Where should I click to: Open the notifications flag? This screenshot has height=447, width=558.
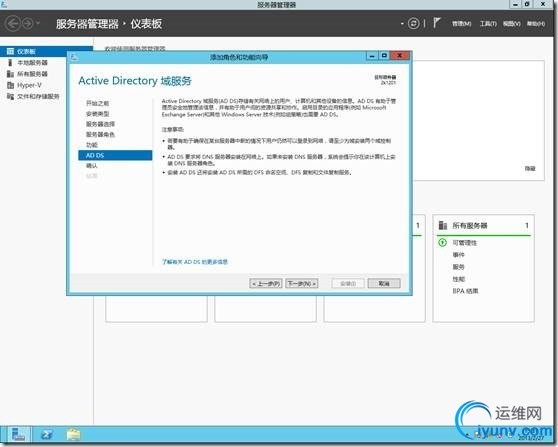(436, 23)
